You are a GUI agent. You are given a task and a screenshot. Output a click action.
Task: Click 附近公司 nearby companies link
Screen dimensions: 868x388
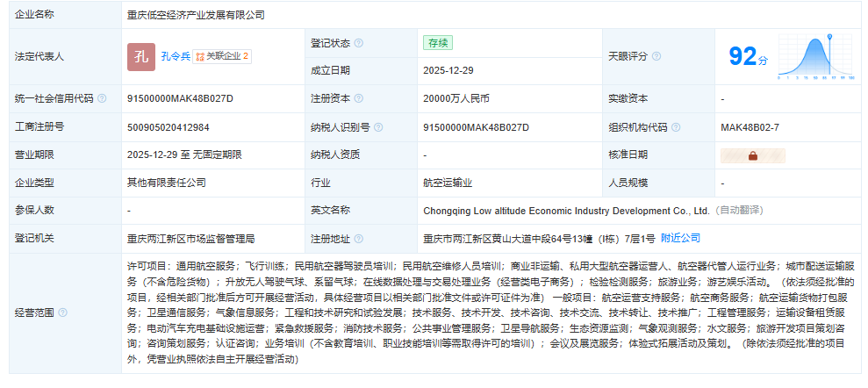[x=680, y=238]
